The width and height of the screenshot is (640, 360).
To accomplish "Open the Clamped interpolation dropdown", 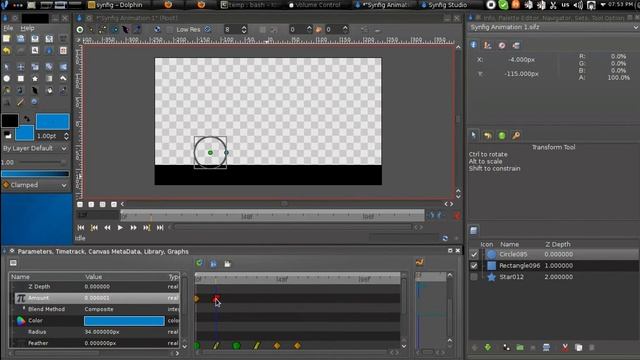I will 35,185.
